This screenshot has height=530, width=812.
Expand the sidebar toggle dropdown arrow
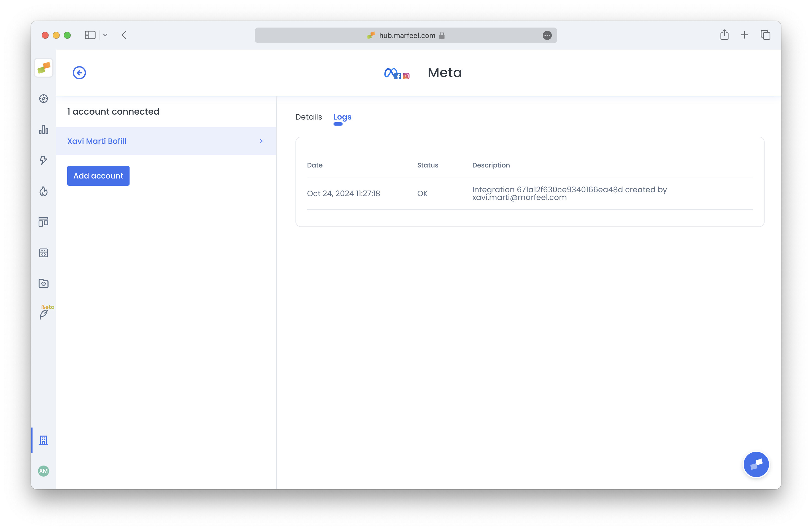[x=105, y=35]
